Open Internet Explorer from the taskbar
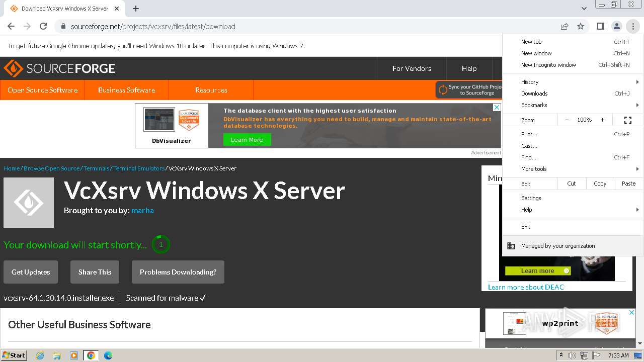The width and height of the screenshot is (644, 362). (x=40, y=355)
